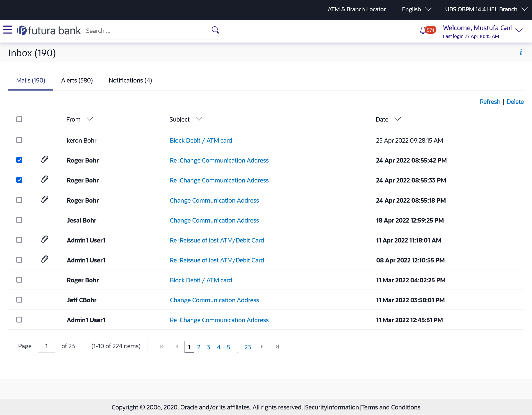532x415 pixels.
Task: Click attachment icon on 11 Apr mail
Action: point(45,239)
